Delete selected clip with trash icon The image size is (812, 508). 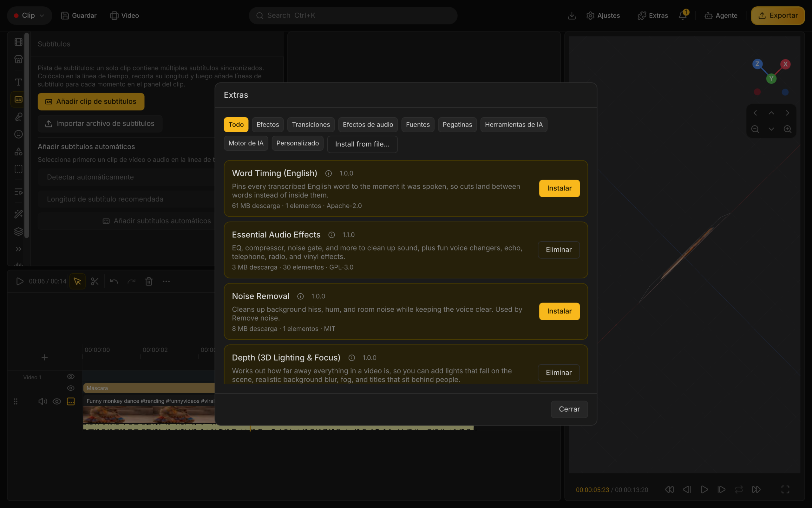[x=149, y=281]
